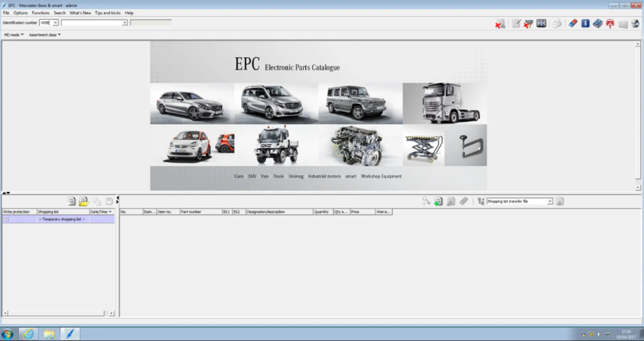Expand the Shopping list transfer file dropdown
Viewport: 644px width, 341px height.
(x=550, y=201)
